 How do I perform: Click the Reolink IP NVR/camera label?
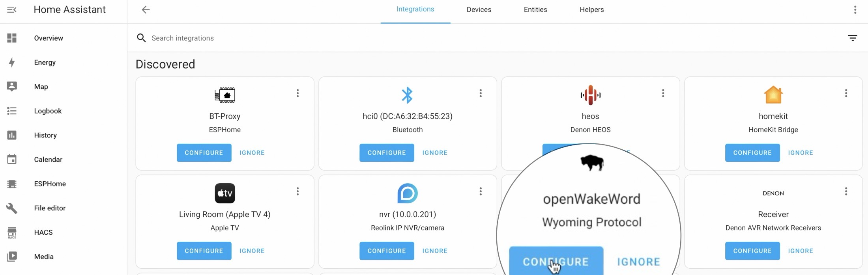coord(408,228)
